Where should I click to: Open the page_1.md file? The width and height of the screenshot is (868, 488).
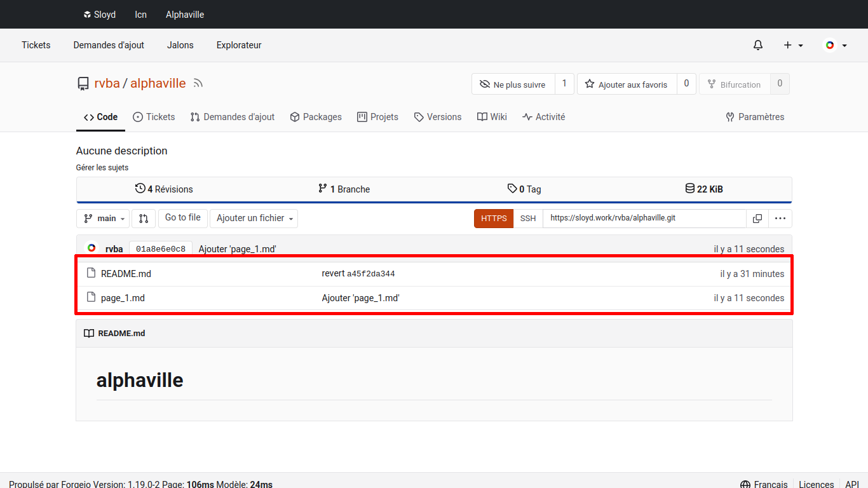point(123,298)
